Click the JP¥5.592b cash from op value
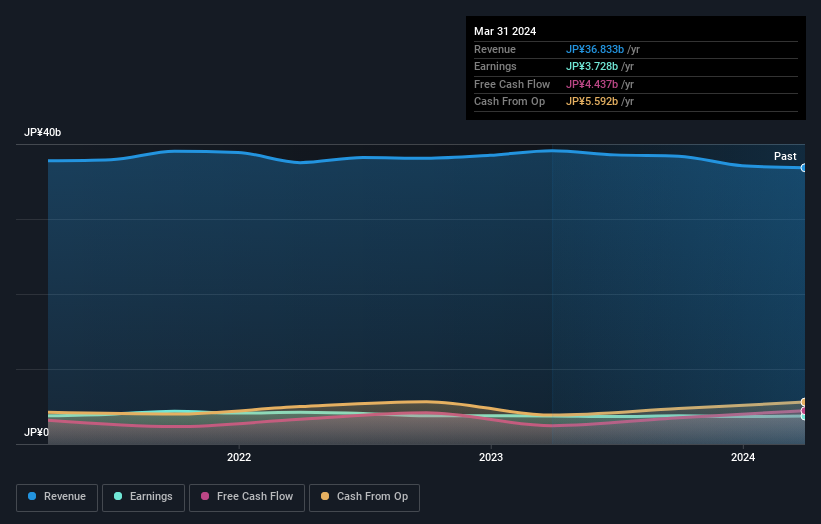The image size is (821, 524). (x=592, y=102)
